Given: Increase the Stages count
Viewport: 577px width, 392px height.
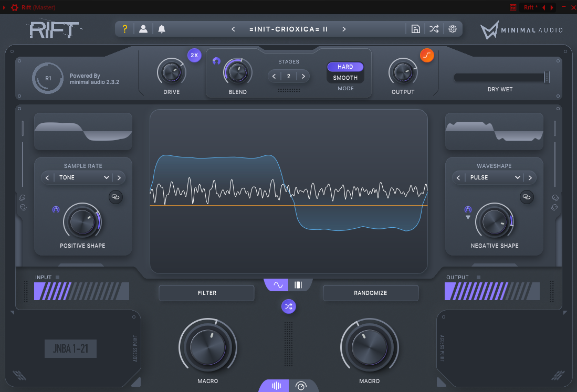Looking at the screenshot, I should coord(303,77).
